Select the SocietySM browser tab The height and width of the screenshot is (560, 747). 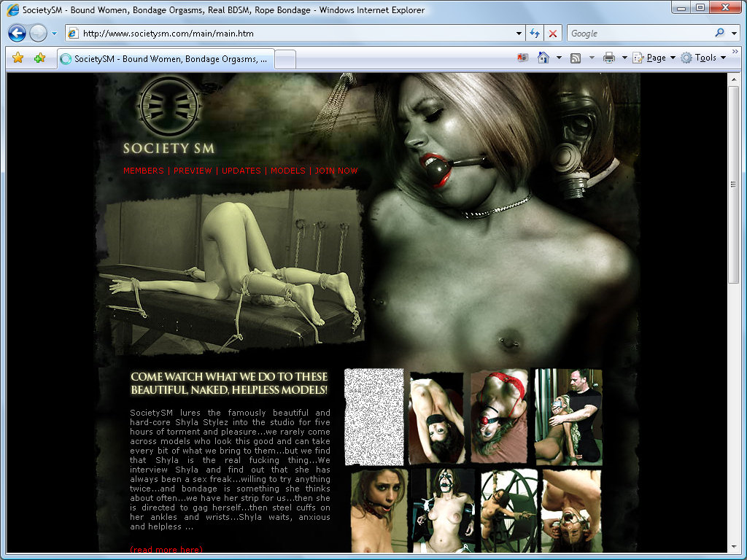click(166, 59)
